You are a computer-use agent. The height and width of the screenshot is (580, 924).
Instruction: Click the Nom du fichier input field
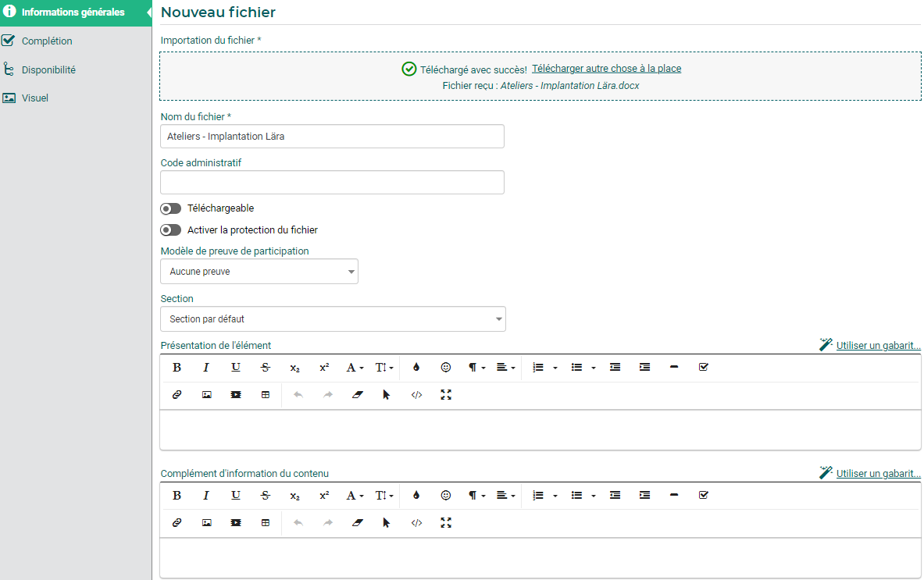333,136
